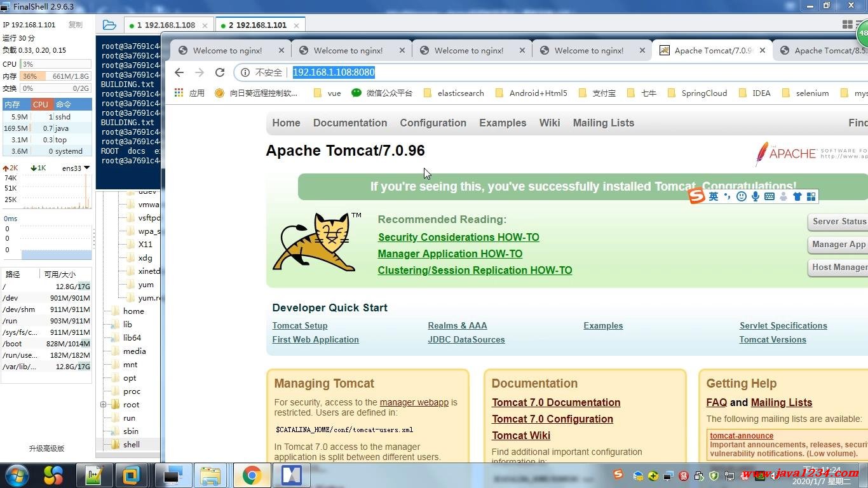Select the java process row
Viewport: 868px width, 488px height.
(x=47, y=128)
